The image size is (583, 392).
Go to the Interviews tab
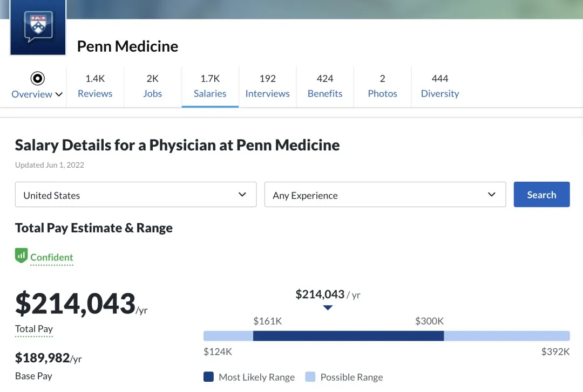[267, 86]
